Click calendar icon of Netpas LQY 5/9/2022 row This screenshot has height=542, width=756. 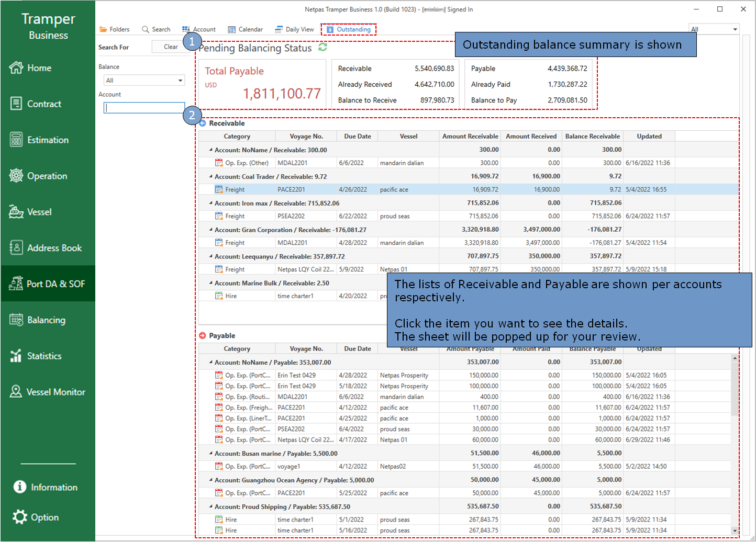[219, 269]
